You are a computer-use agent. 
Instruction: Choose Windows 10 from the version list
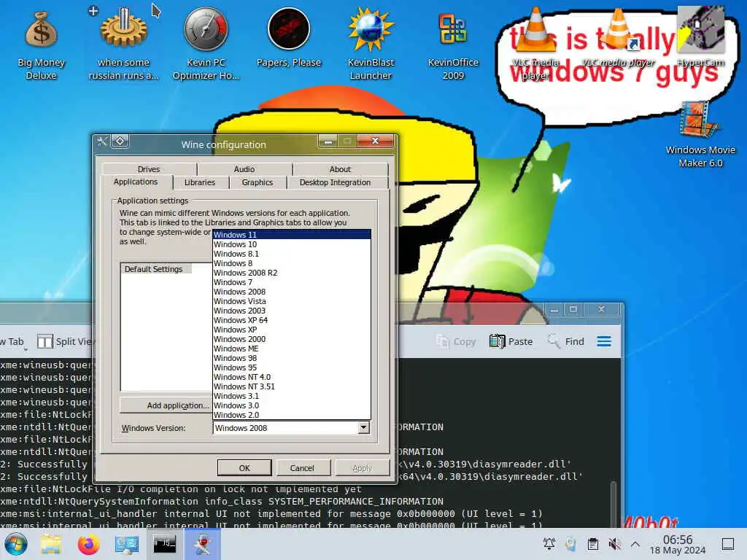(292, 244)
